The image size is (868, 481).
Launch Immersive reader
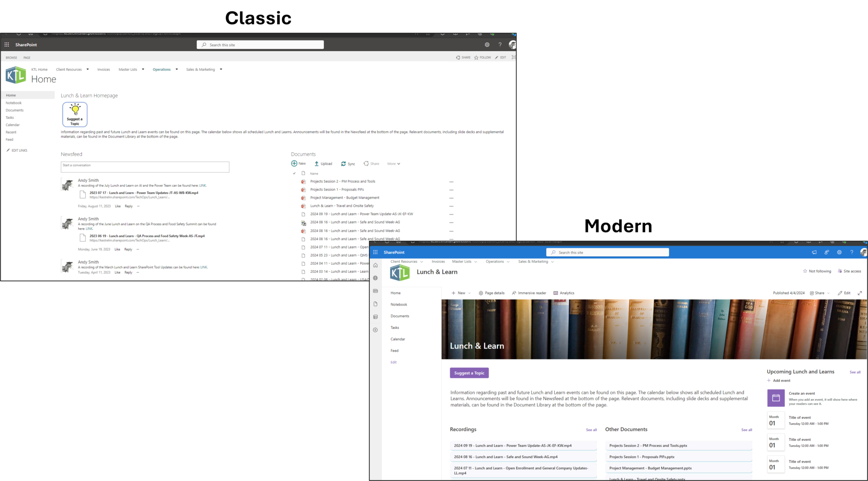[x=529, y=293]
